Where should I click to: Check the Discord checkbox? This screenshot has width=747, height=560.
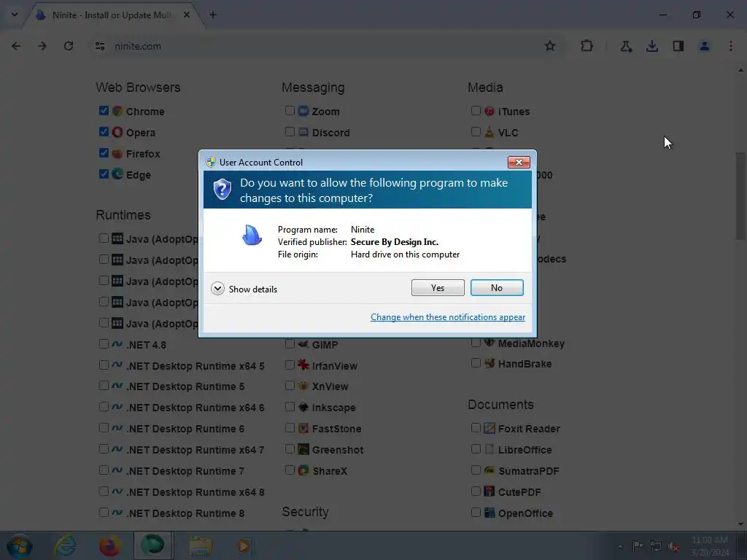[x=290, y=131]
